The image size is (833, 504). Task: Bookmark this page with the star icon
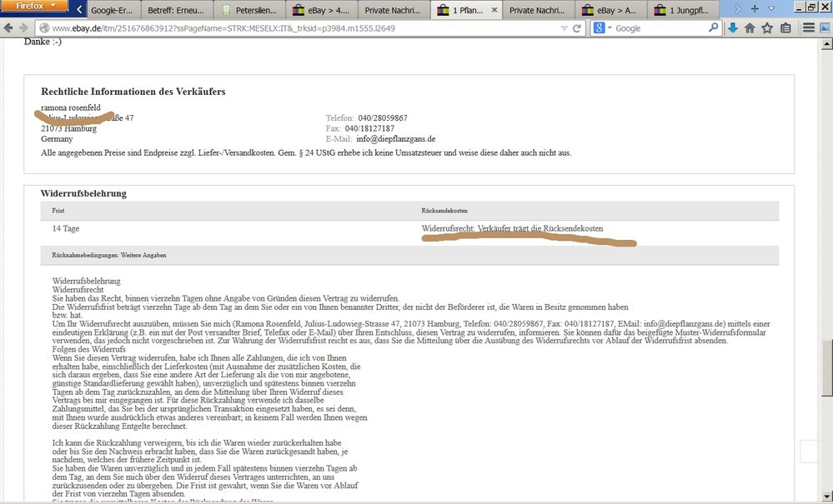pos(768,28)
